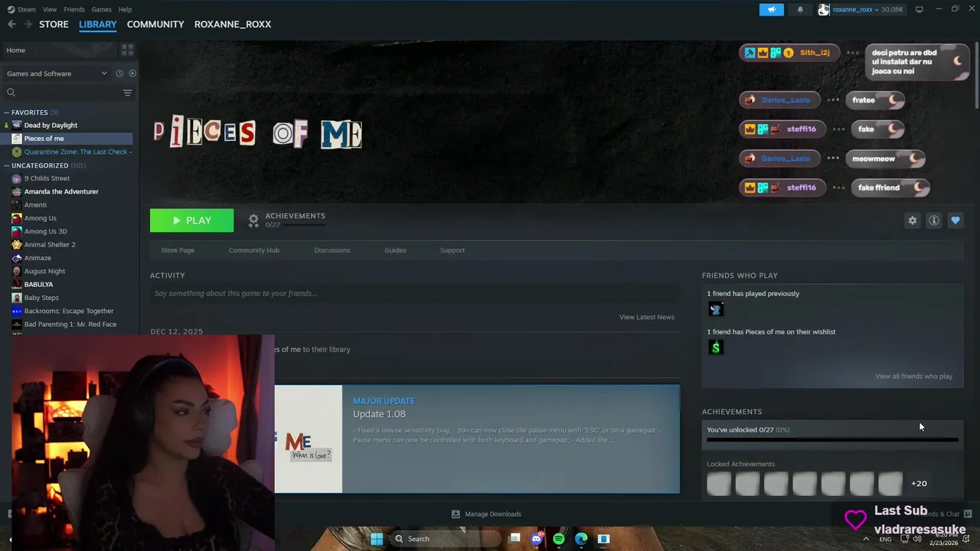Open the View menu
This screenshot has height=551, width=980.
(50, 9)
